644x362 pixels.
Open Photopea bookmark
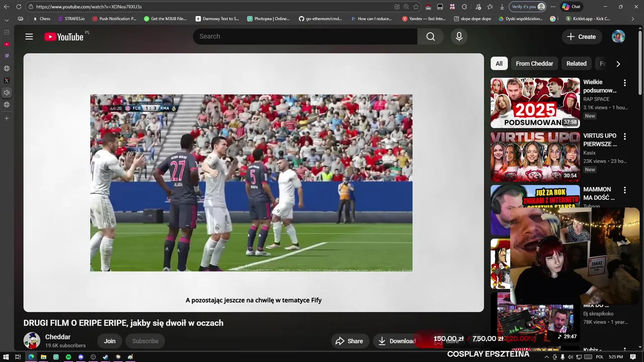pyautogui.click(x=269, y=19)
